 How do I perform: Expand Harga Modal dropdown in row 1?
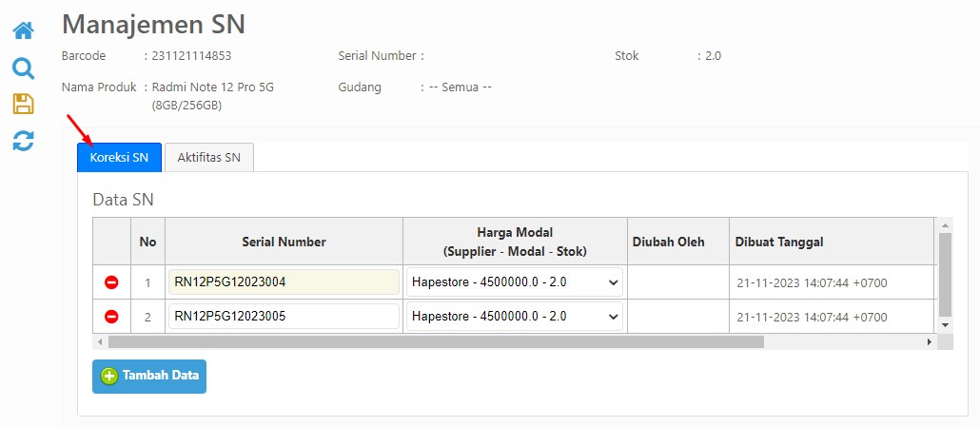click(515, 282)
